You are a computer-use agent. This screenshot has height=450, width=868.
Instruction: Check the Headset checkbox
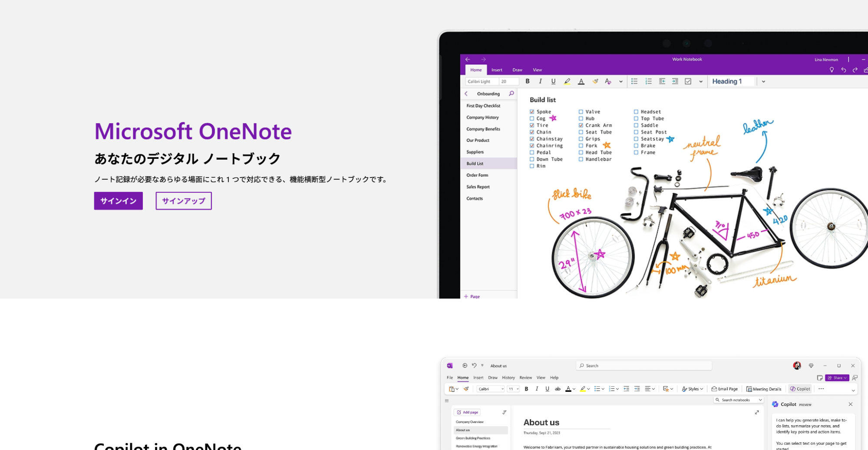click(x=636, y=112)
